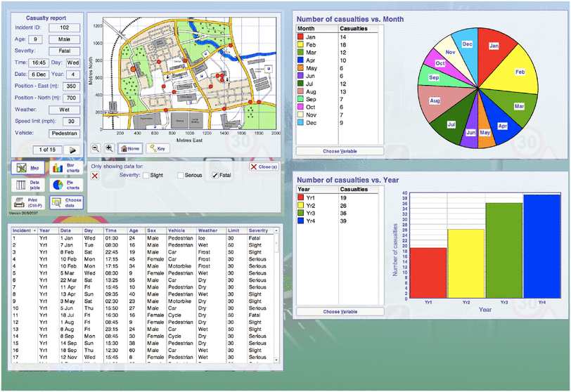Click Choose Variable under the Month pie chart
The width and height of the screenshot is (571, 392).
click(x=340, y=151)
